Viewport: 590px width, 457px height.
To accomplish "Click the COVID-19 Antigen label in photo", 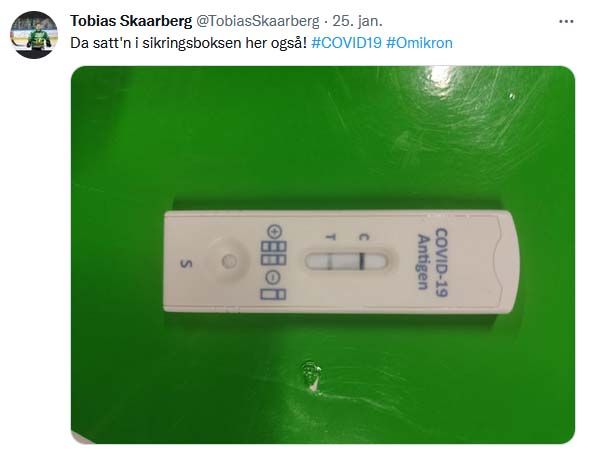I will tap(433, 262).
